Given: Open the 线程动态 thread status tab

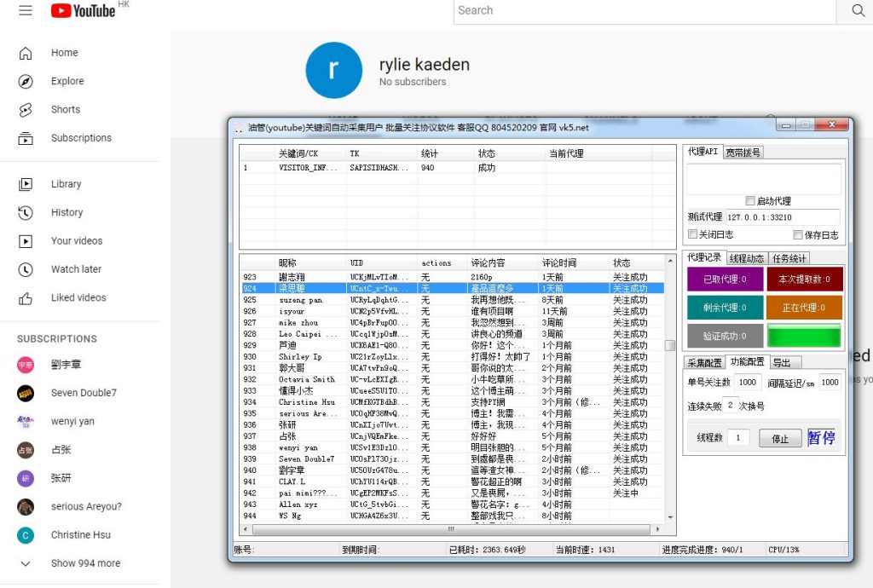Looking at the screenshot, I should point(746,257).
